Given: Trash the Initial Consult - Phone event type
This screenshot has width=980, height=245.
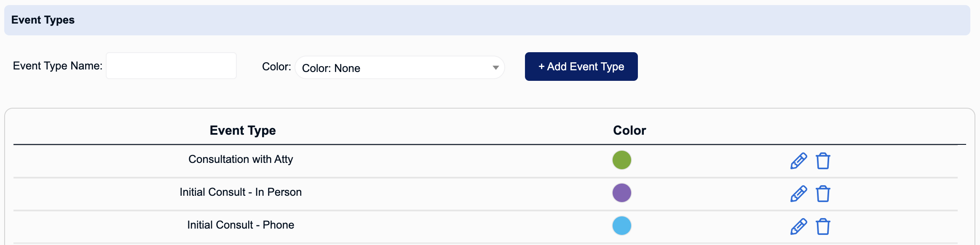Looking at the screenshot, I should 823,226.
